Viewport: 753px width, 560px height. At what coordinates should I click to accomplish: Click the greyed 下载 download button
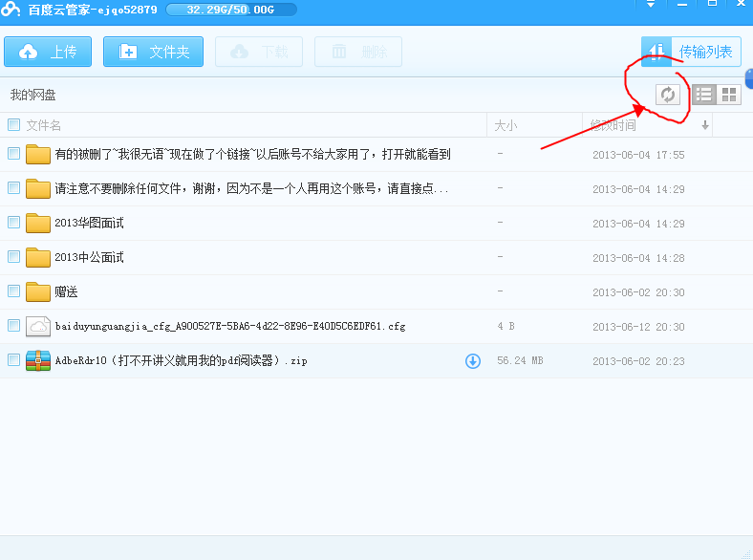[x=259, y=52]
